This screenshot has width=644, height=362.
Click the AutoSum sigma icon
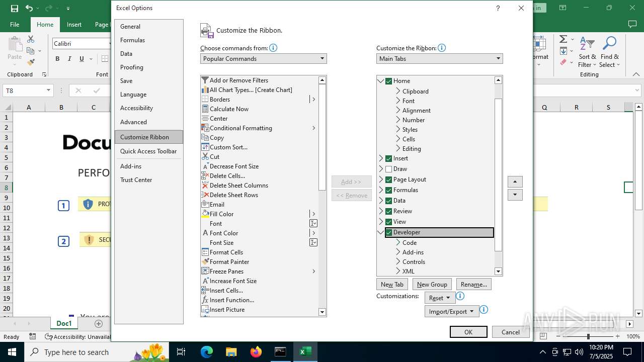click(563, 39)
